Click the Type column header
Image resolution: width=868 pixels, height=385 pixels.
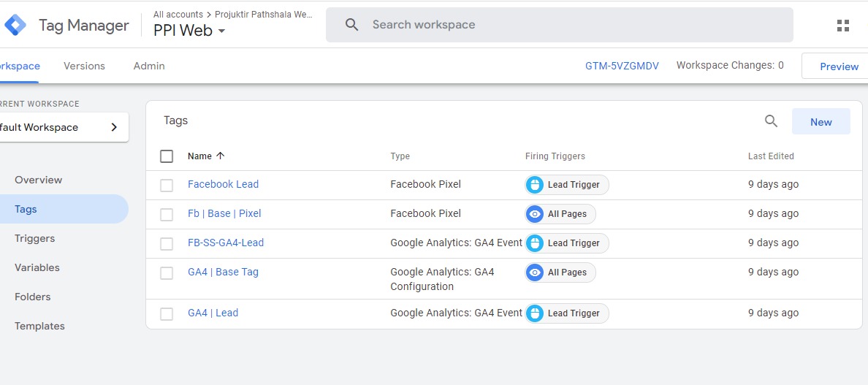click(400, 156)
